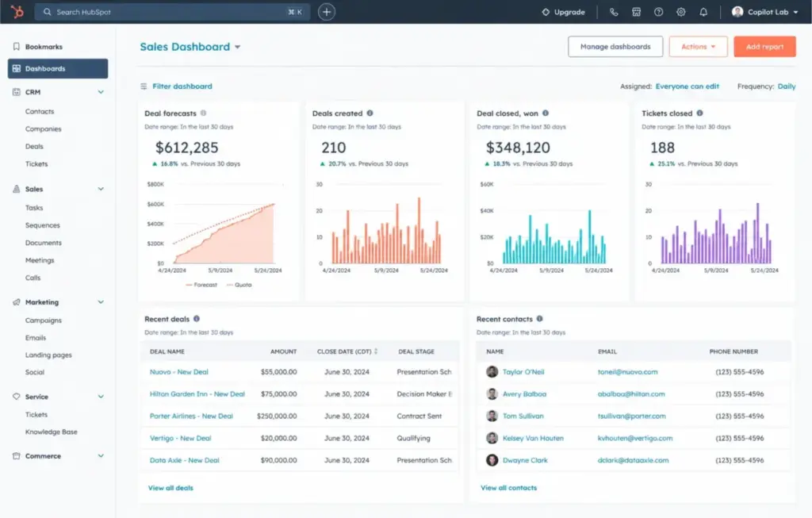Open Data Axle - New Deal
Screen dimensions: 812x518
[184, 460]
